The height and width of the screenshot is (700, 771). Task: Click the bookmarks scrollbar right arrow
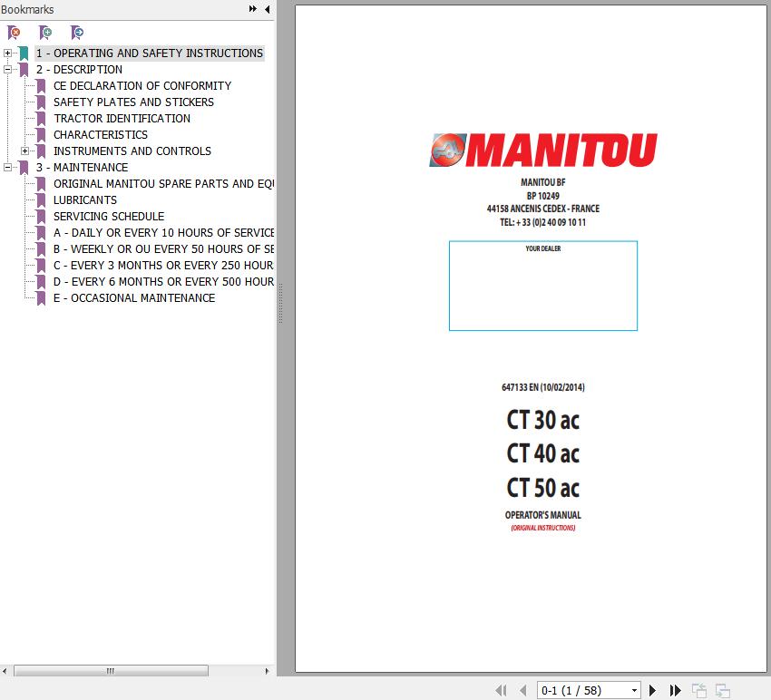[267, 670]
